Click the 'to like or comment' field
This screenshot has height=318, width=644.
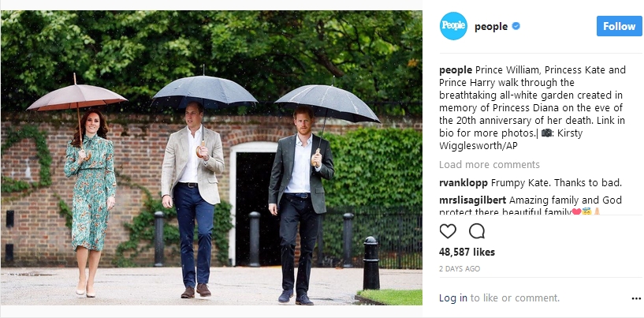[515, 297]
